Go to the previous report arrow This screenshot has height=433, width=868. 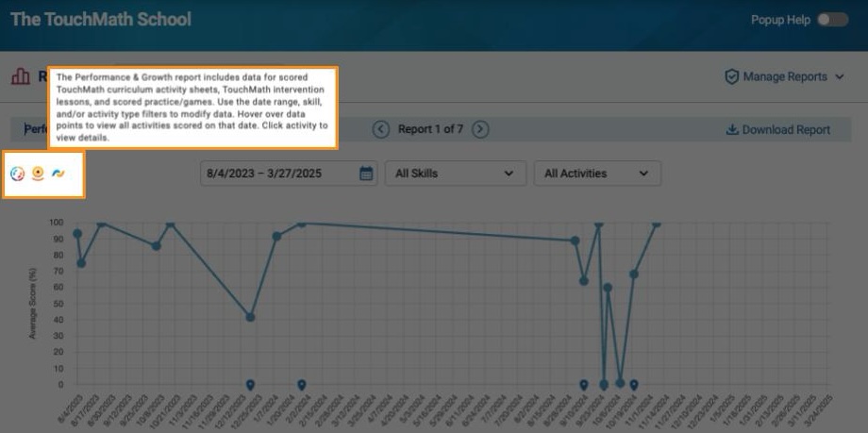[x=381, y=129]
